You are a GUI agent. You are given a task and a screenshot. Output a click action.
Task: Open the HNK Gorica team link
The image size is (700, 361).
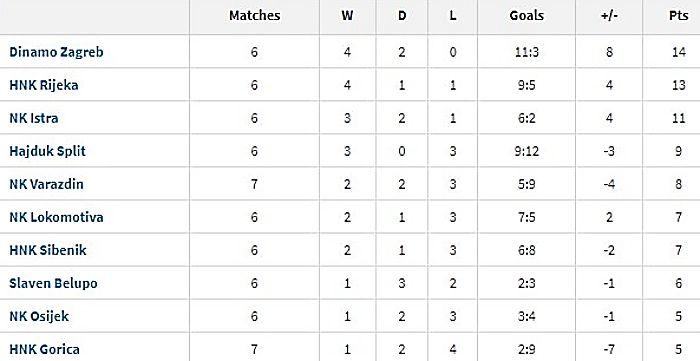45,349
